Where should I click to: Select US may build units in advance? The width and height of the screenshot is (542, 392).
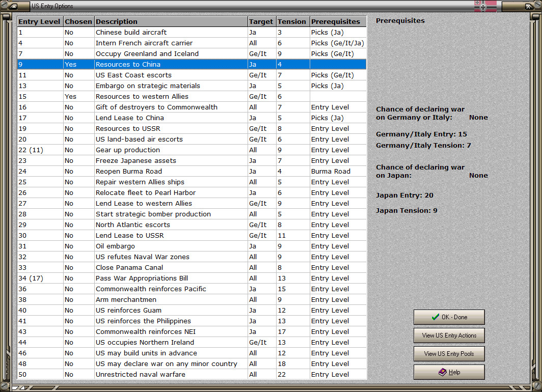pos(192,354)
